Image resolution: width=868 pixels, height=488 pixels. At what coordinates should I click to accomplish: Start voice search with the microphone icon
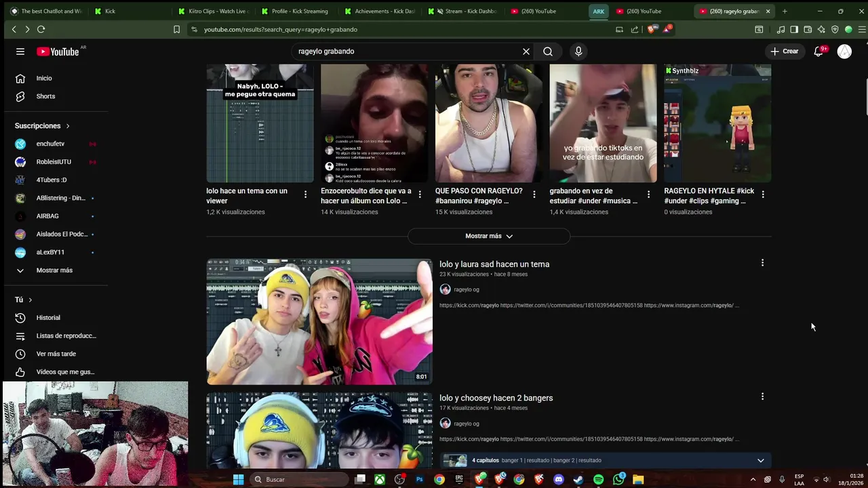tap(578, 52)
